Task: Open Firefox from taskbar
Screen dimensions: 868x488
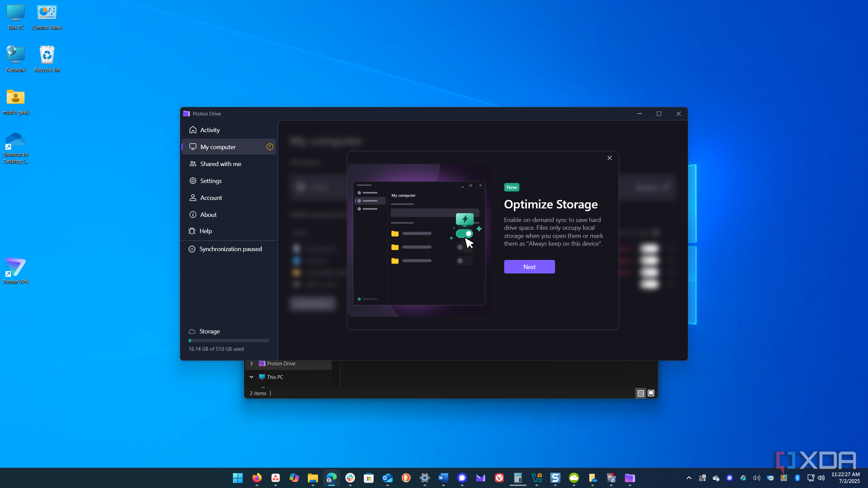Action: [257, 478]
